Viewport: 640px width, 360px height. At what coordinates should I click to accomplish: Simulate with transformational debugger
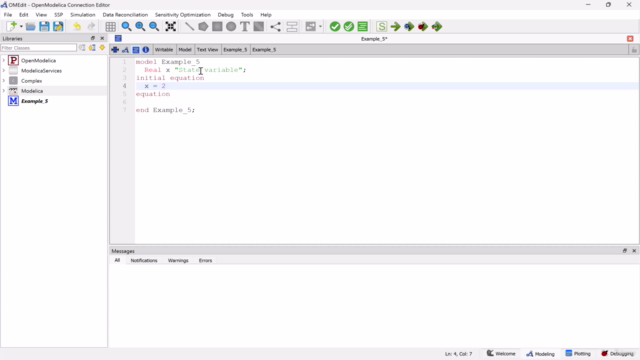coord(409,27)
